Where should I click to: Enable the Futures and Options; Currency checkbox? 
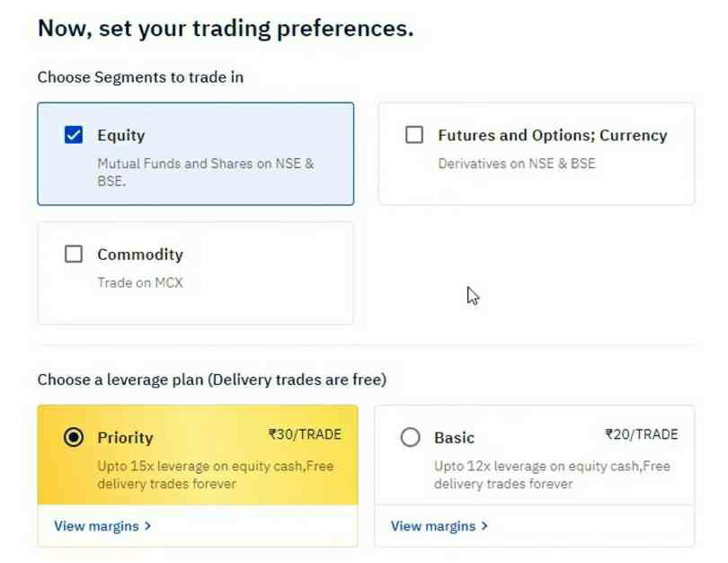click(x=414, y=135)
